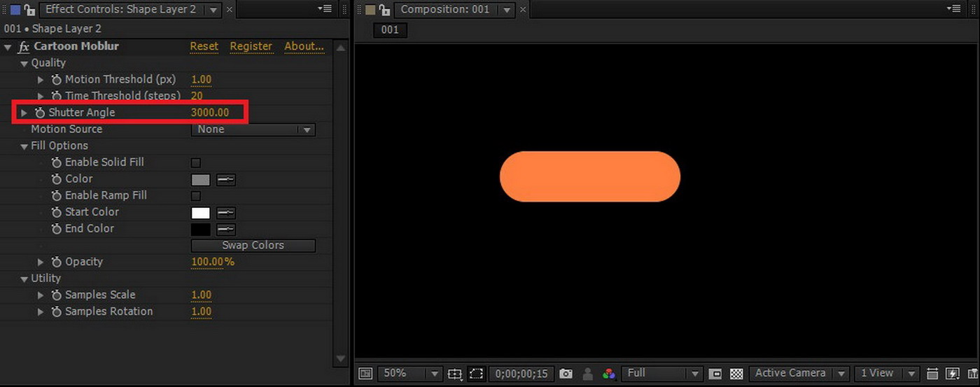This screenshot has height=387, width=980.
Task: Open grid and guide options icon
Action: pyautogui.click(x=455, y=374)
